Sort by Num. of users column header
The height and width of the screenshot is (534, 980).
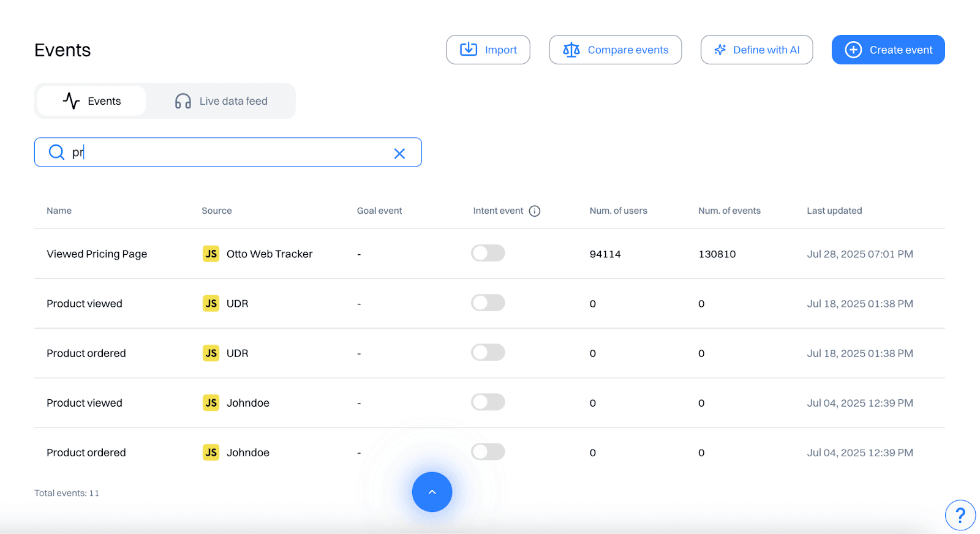coord(618,211)
